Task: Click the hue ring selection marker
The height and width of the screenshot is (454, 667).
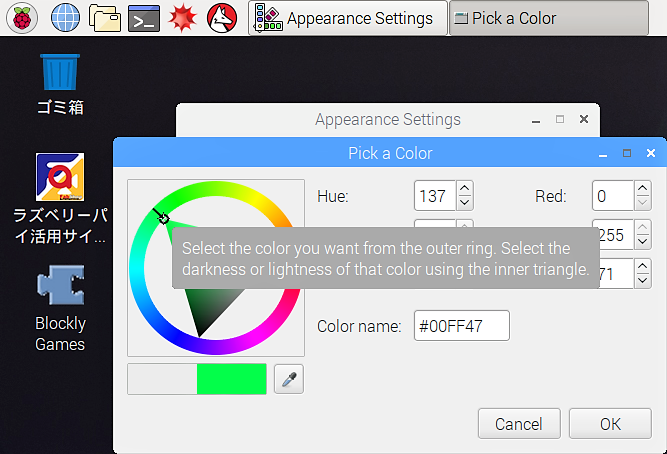Action: pos(163,218)
